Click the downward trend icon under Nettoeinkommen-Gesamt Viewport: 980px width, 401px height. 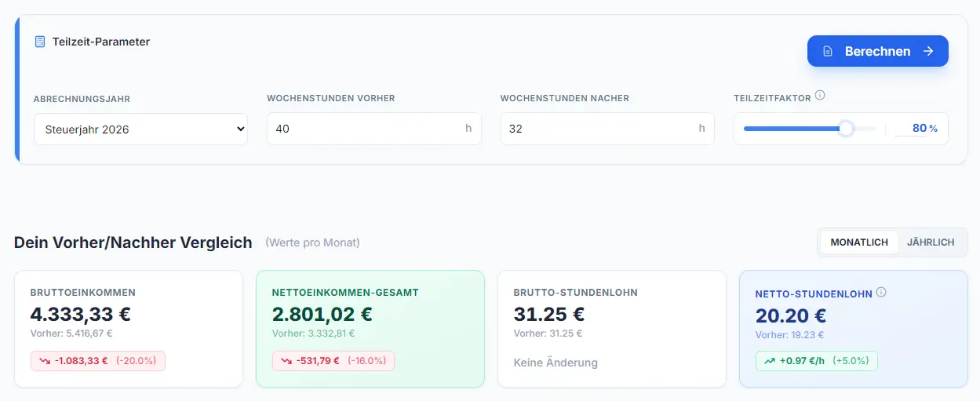[x=286, y=361]
